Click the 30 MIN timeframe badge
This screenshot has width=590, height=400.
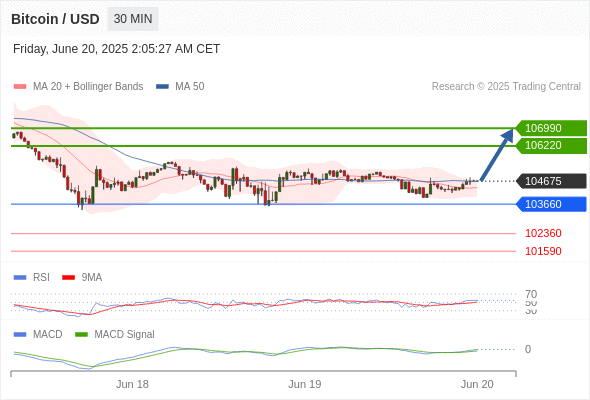coord(133,19)
